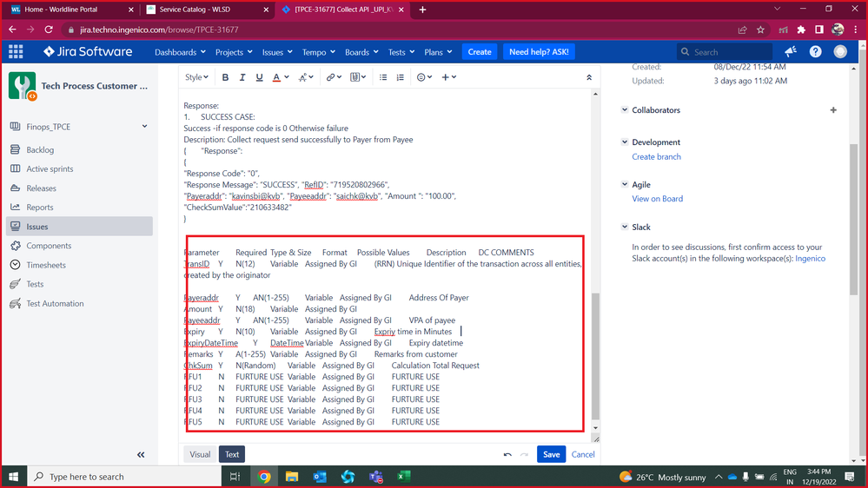Apply text color with the A icon
This screenshot has height=488, width=868.
(x=276, y=77)
